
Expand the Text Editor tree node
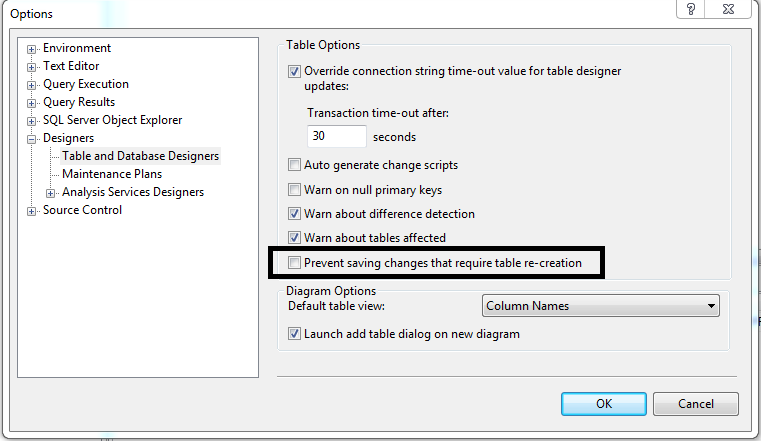coord(33,66)
